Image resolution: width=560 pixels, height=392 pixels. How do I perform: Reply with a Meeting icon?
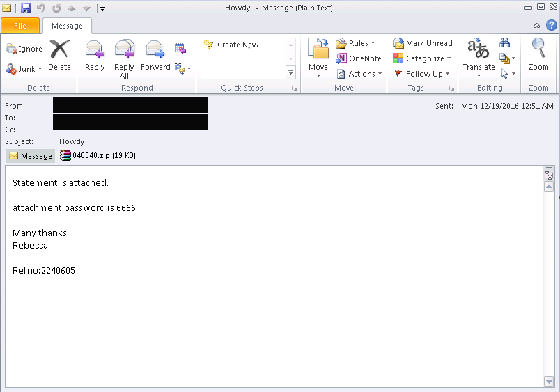pos(180,48)
